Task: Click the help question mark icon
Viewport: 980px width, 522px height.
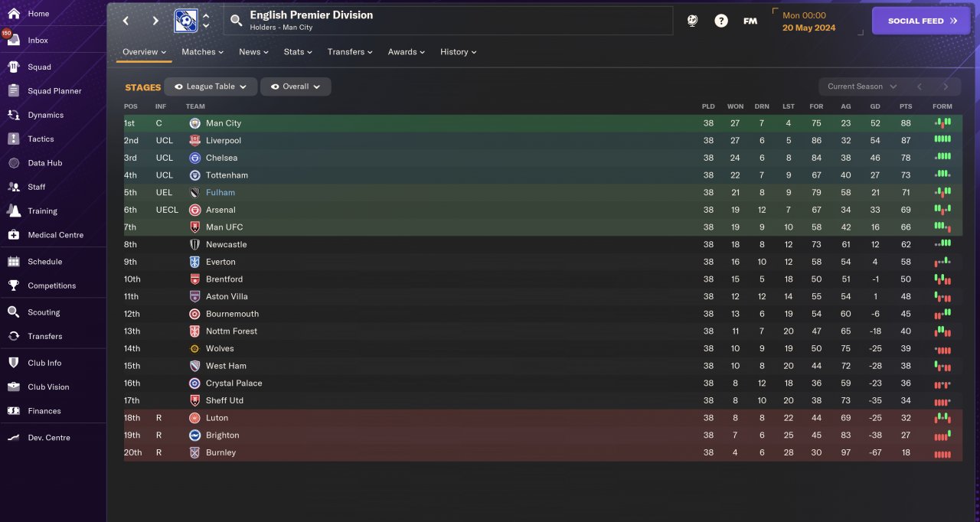Action: click(721, 21)
